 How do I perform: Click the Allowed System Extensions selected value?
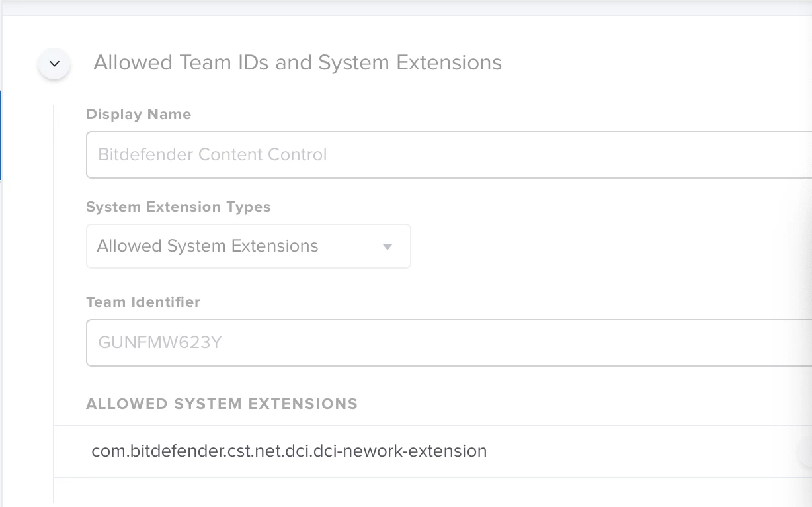[x=208, y=246]
